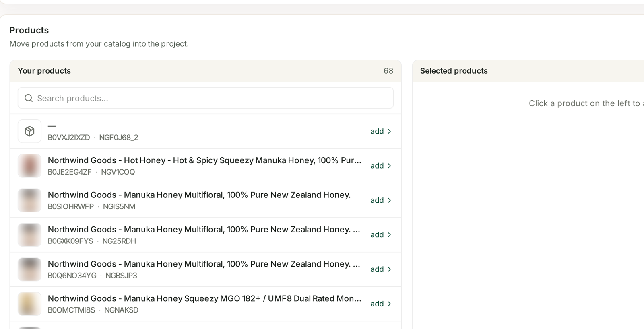
Task: Click the ASIN code B0VXJ2IXZD
Action: pyautogui.click(x=69, y=138)
